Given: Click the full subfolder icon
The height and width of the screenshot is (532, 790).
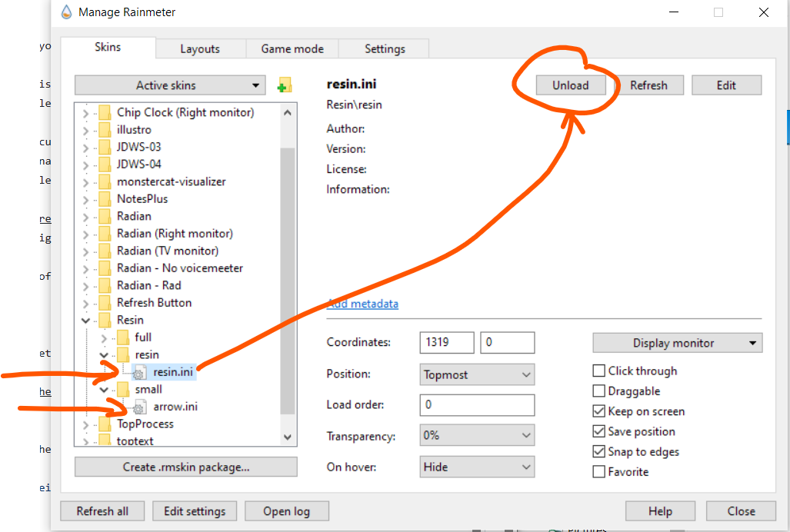Looking at the screenshot, I should click(123, 337).
